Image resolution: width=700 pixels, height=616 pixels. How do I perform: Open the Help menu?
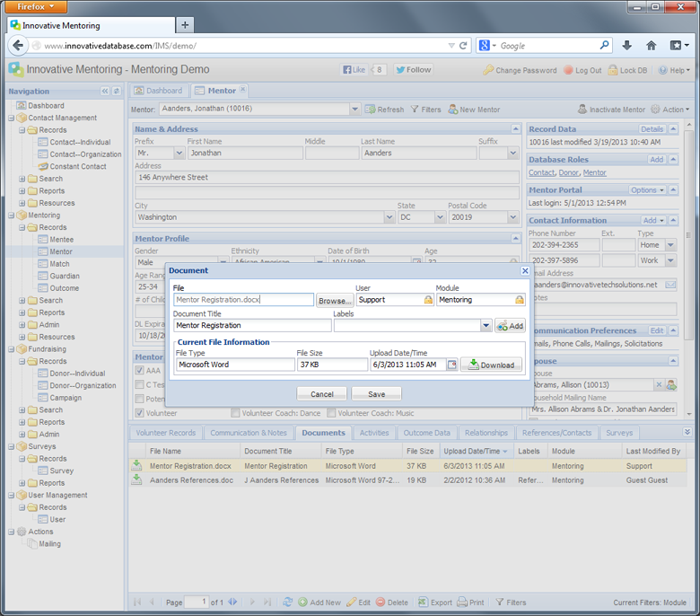click(675, 70)
